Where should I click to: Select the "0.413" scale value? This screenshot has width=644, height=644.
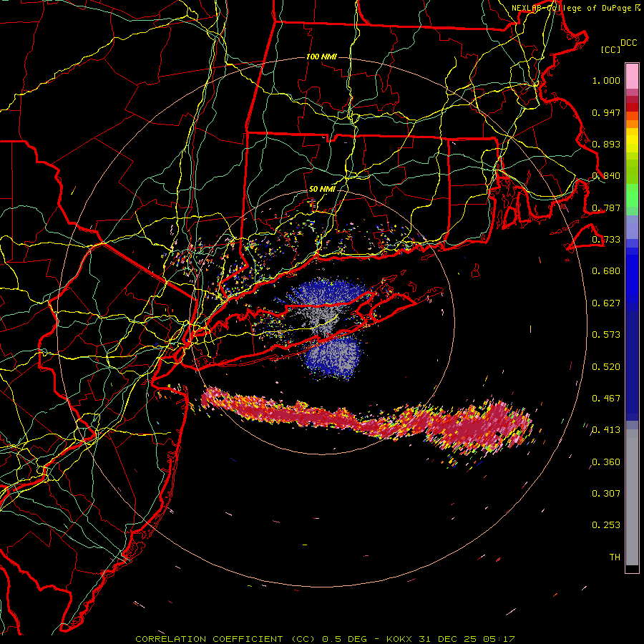(x=606, y=430)
